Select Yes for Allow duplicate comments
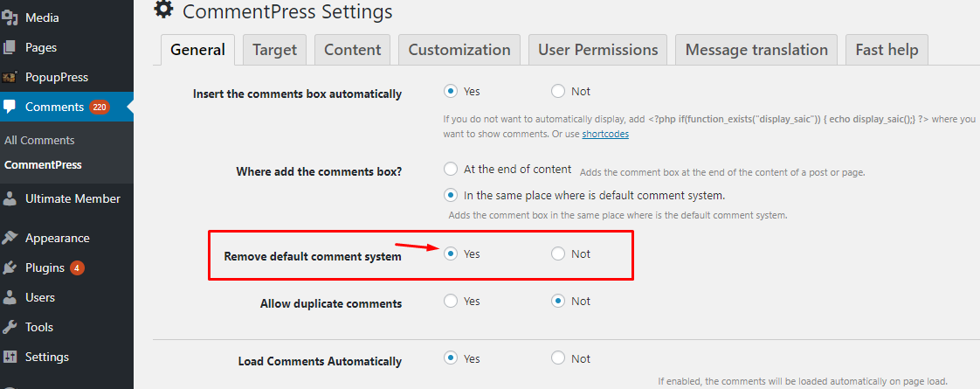The image size is (980, 389). 450,301
